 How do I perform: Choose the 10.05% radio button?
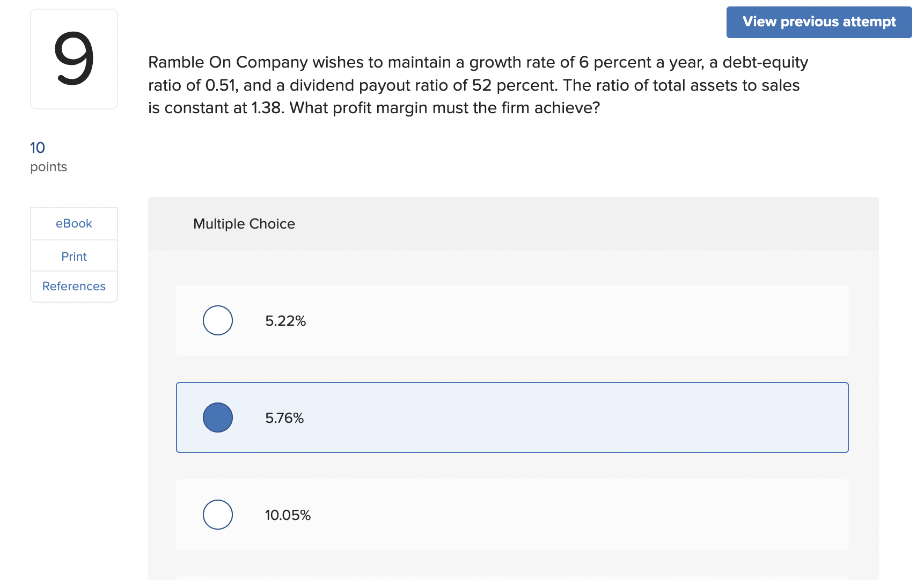point(218,515)
